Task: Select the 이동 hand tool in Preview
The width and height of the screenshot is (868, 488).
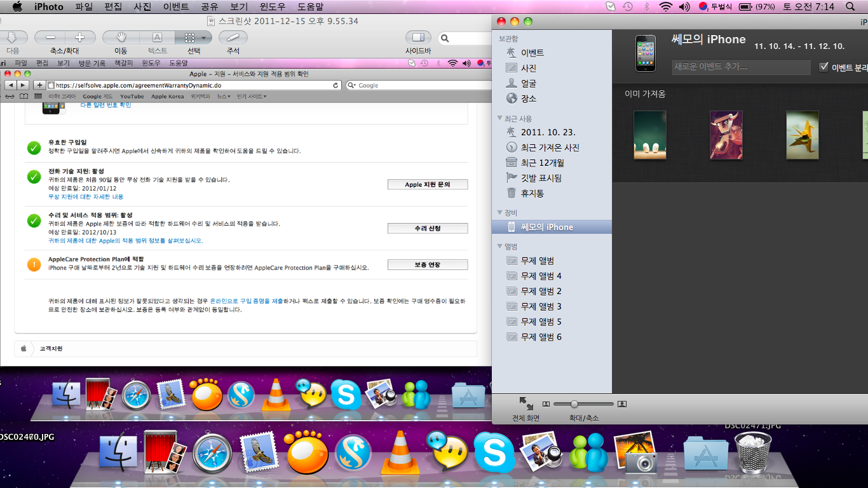Action: tap(121, 37)
